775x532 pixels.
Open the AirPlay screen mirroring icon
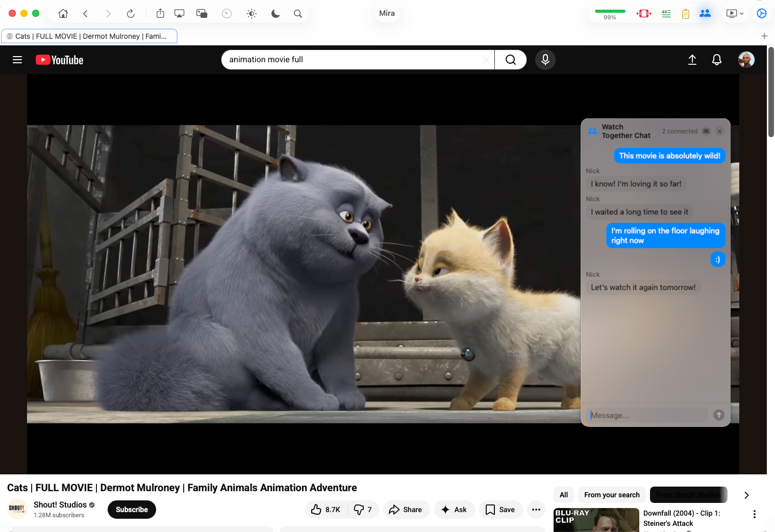(x=180, y=14)
